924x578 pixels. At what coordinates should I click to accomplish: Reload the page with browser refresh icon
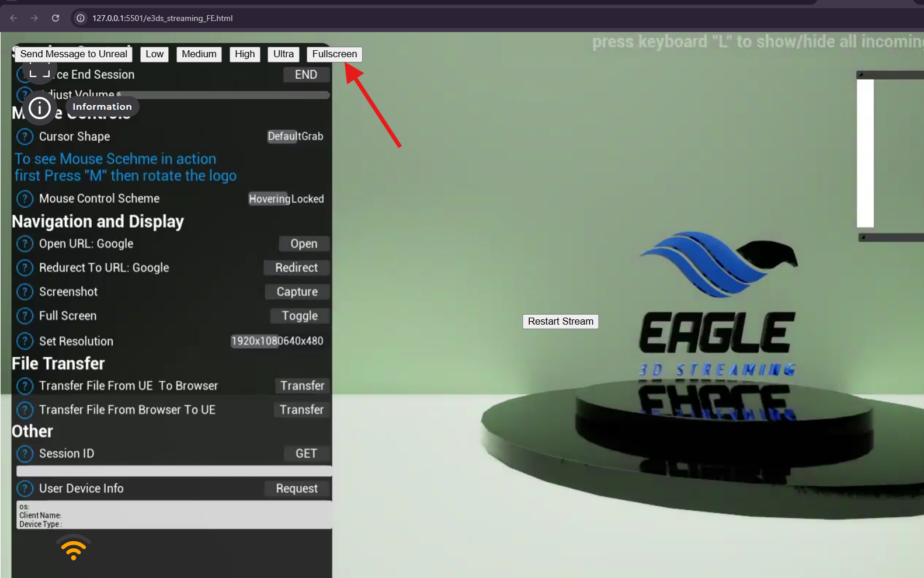(x=55, y=18)
